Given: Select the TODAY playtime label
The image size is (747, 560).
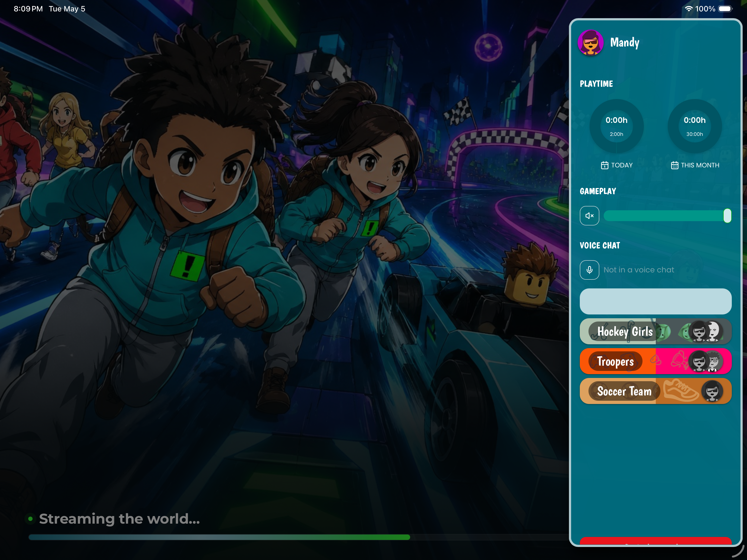Looking at the screenshot, I should pyautogui.click(x=622, y=165).
